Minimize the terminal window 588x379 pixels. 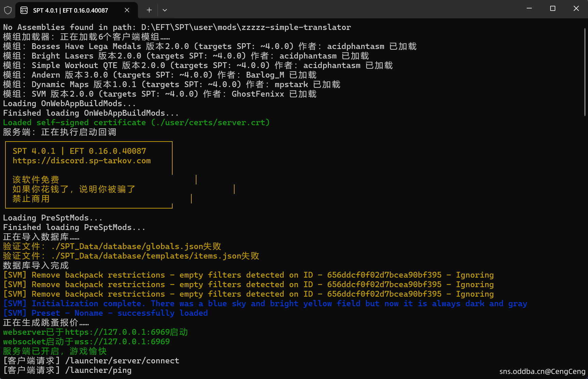[529, 9]
